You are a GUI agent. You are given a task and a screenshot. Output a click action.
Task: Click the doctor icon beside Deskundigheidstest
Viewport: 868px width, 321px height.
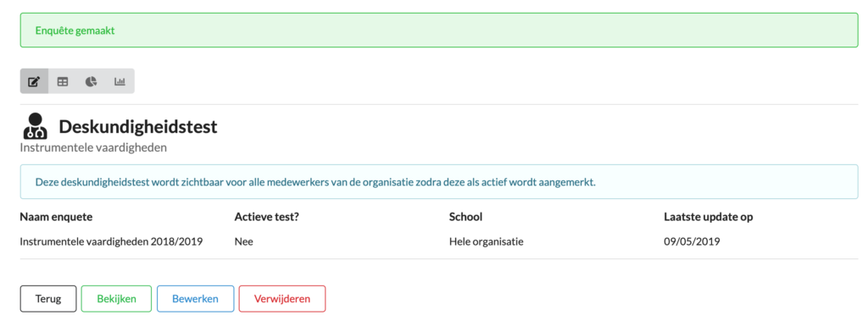[35, 126]
